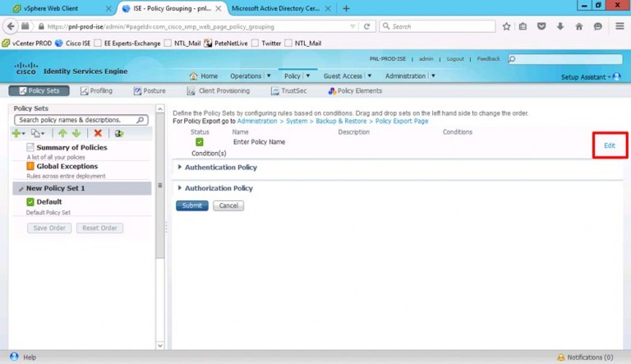Viewport: 631px width, 364px height.
Task: Follow the Backup & Restore link
Action: pyautogui.click(x=341, y=122)
